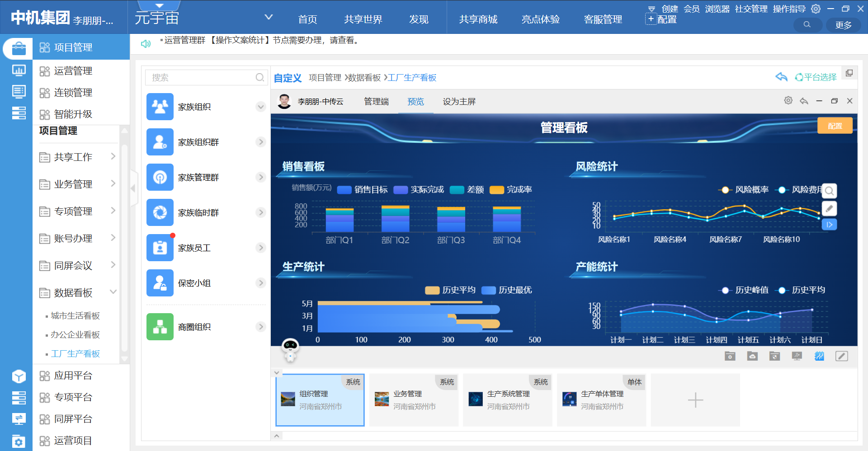Image resolution: width=868 pixels, height=451 pixels.
Task: Open the 家族组织 group icon
Action: point(160,107)
